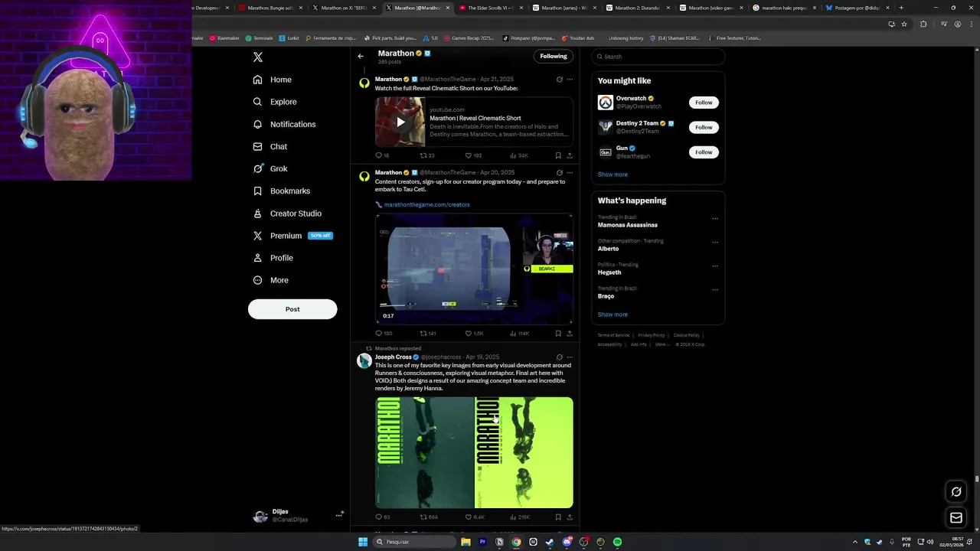This screenshot has width=980, height=551.
Task: Play the Reveal Cinematic Short YouTube thumbnail
Action: (400, 122)
